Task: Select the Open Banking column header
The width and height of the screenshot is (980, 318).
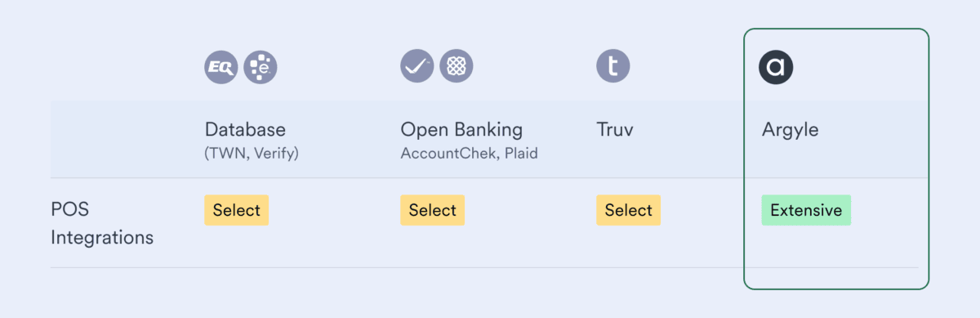Action: click(461, 130)
